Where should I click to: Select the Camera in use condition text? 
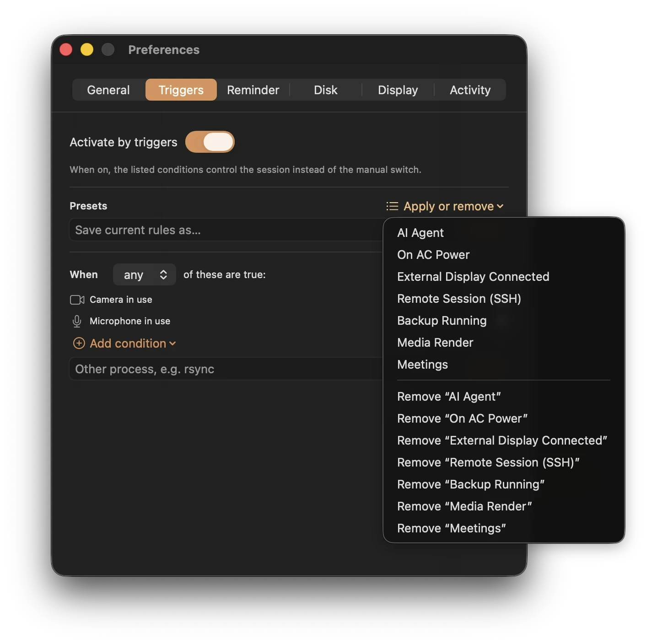pos(121,300)
